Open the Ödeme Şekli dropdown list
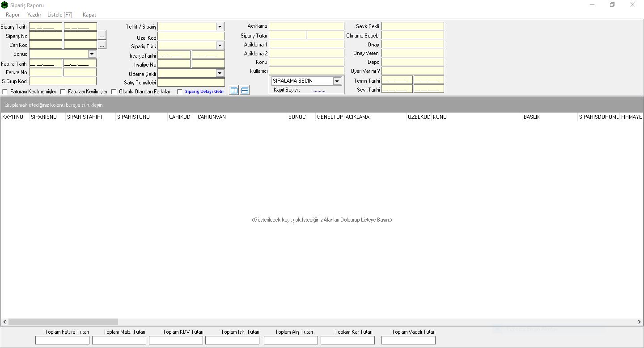Image resolution: width=644 pixels, height=348 pixels. [220, 73]
